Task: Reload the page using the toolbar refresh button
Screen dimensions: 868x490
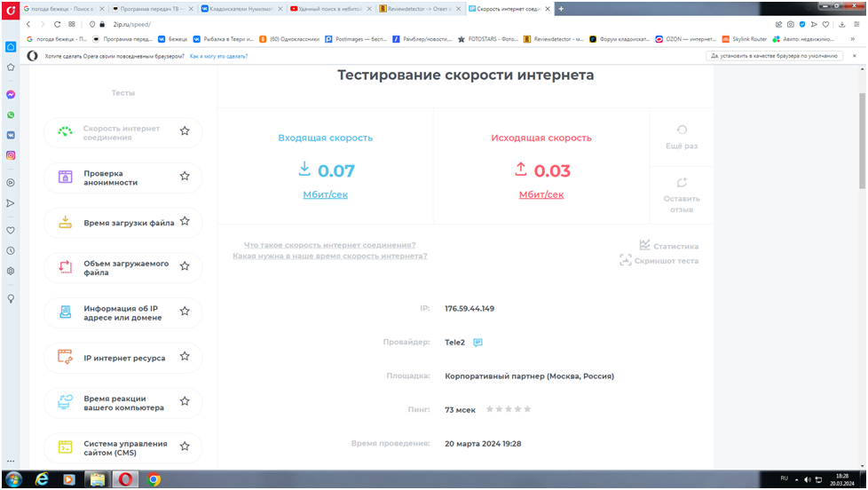Action: click(58, 24)
